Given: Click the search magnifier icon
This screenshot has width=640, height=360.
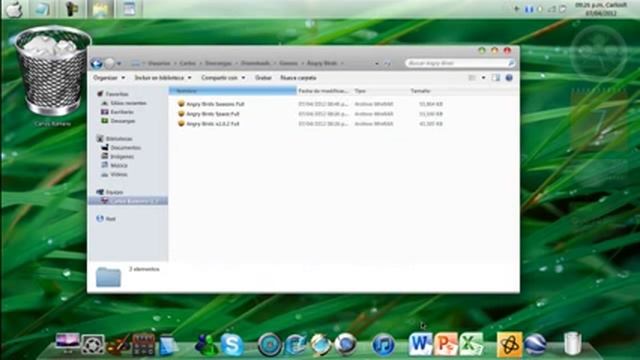Looking at the screenshot, I should [510, 63].
